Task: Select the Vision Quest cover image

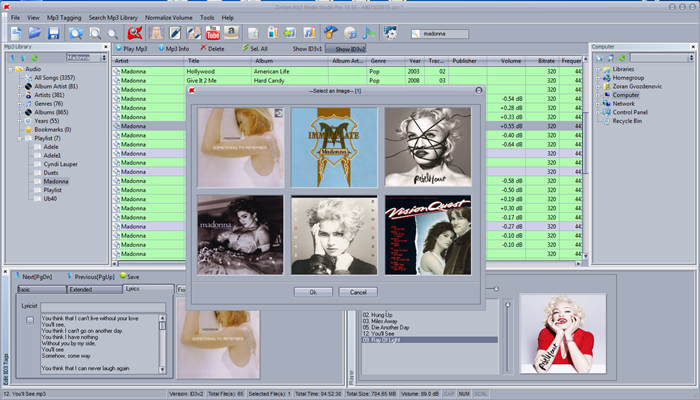Action: click(x=428, y=235)
